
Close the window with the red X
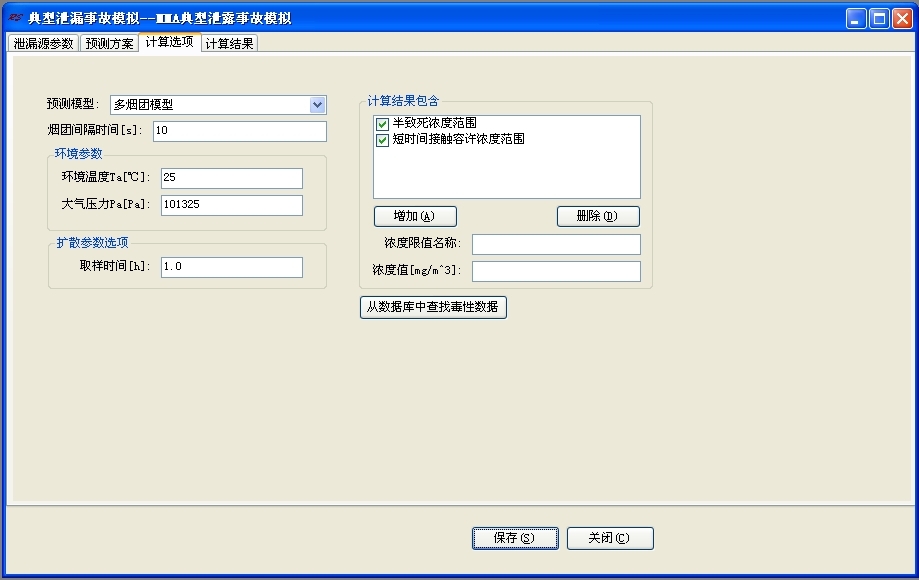(902, 19)
